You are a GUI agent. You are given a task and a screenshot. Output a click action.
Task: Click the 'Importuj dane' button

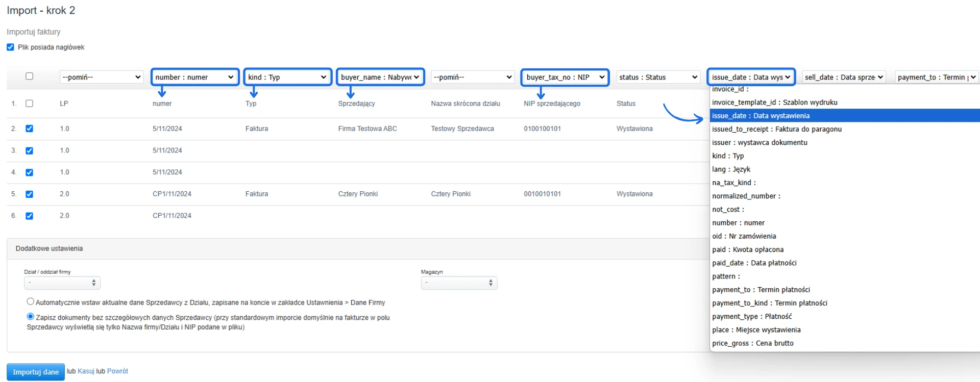36,372
